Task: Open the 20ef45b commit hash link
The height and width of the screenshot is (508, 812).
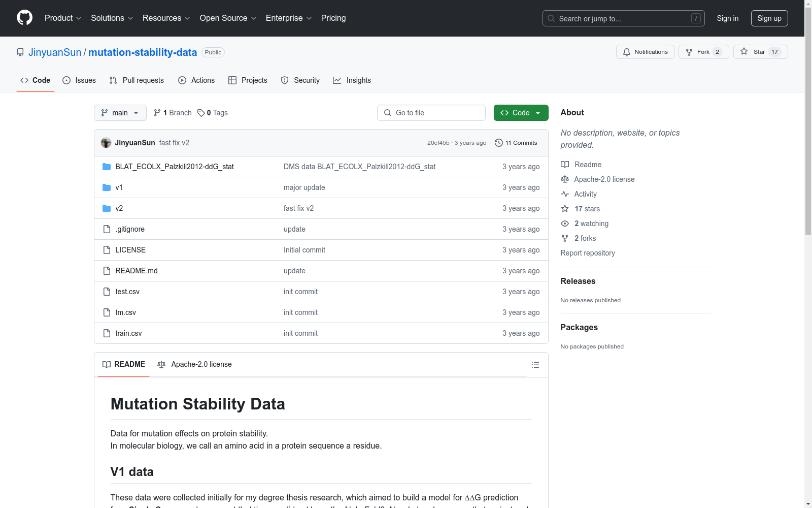Action: click(438, 143)
